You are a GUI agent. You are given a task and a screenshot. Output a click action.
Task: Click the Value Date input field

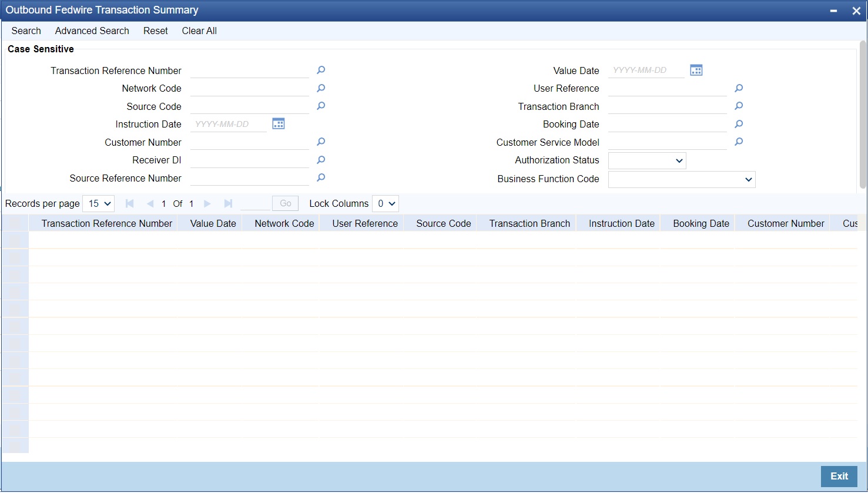646,71
